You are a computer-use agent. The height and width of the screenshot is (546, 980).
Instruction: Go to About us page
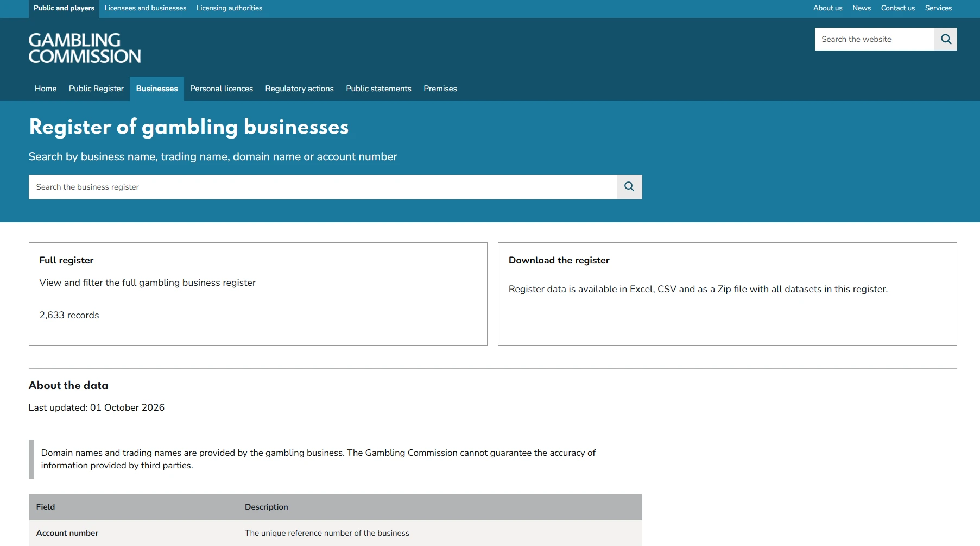pos(827,8)
